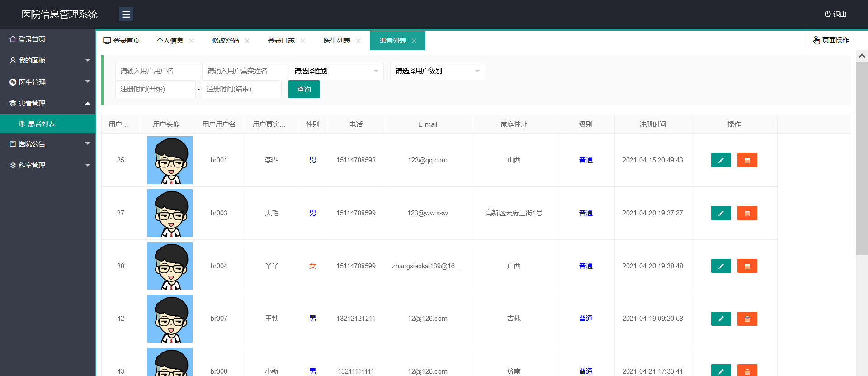The image size is (868, 376).
Task: Click the 请输入用户用户名 input field
Action: pos(158,71)
